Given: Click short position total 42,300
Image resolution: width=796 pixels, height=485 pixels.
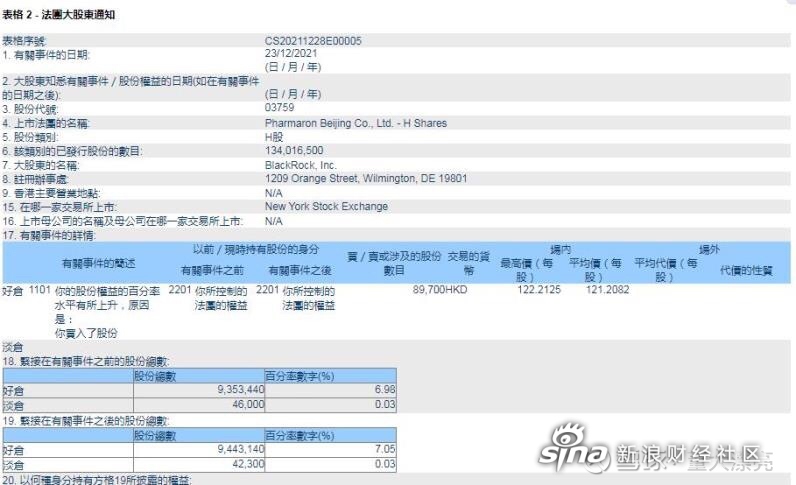Looking at the screenshot, I should (x=248, y=464).
